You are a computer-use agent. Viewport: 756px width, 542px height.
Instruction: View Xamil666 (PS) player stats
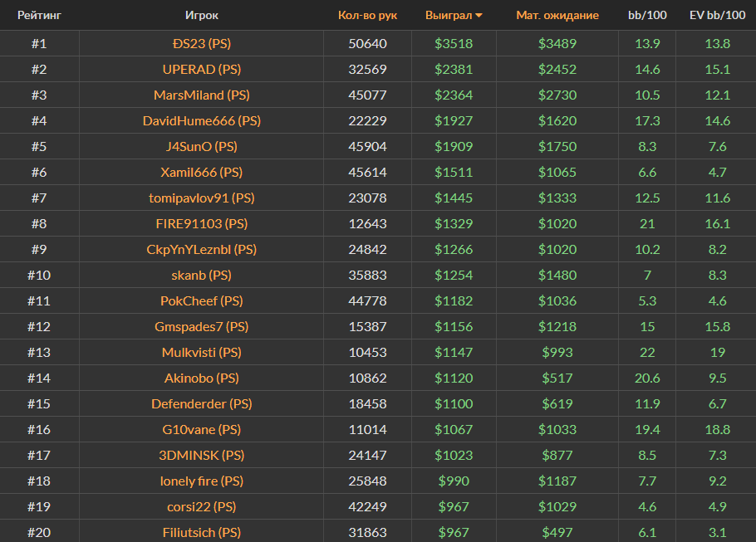pos(201,172)
